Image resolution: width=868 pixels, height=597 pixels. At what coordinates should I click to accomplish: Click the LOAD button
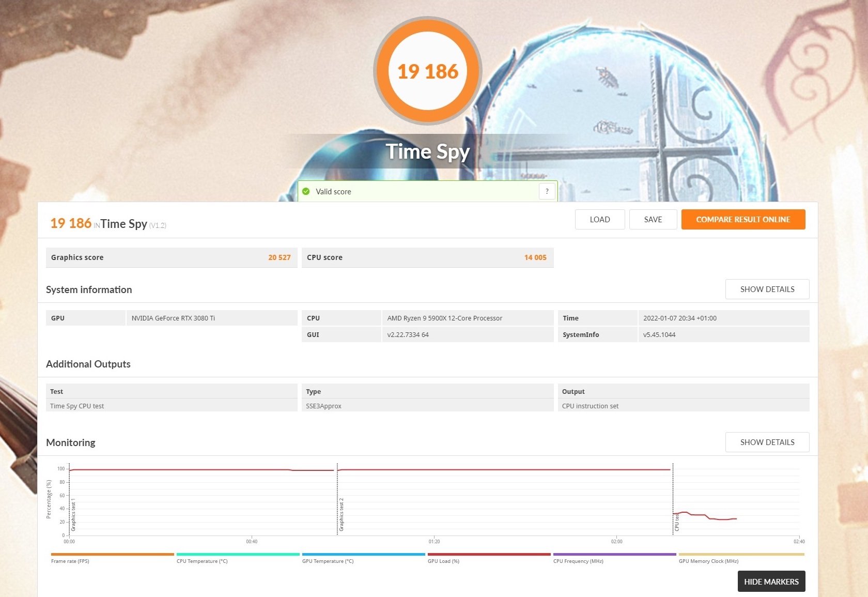point(599,219)
